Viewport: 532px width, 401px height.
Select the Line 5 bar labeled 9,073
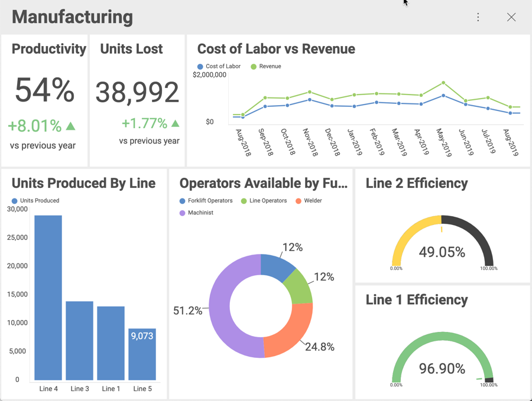tap(142, 354)
